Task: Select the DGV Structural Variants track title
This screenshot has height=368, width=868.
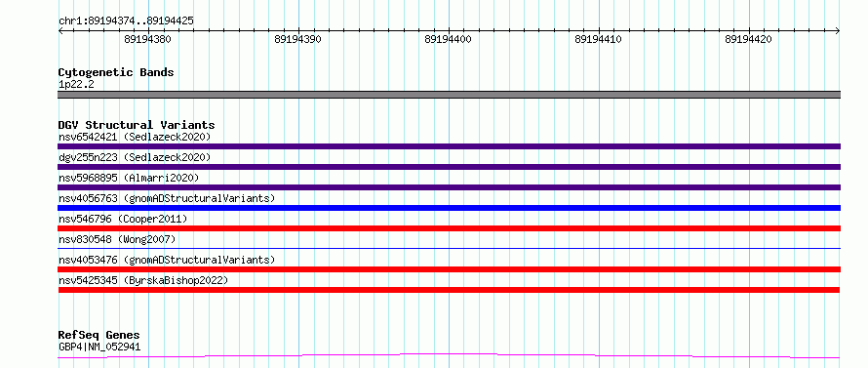Action: point(137,125)
